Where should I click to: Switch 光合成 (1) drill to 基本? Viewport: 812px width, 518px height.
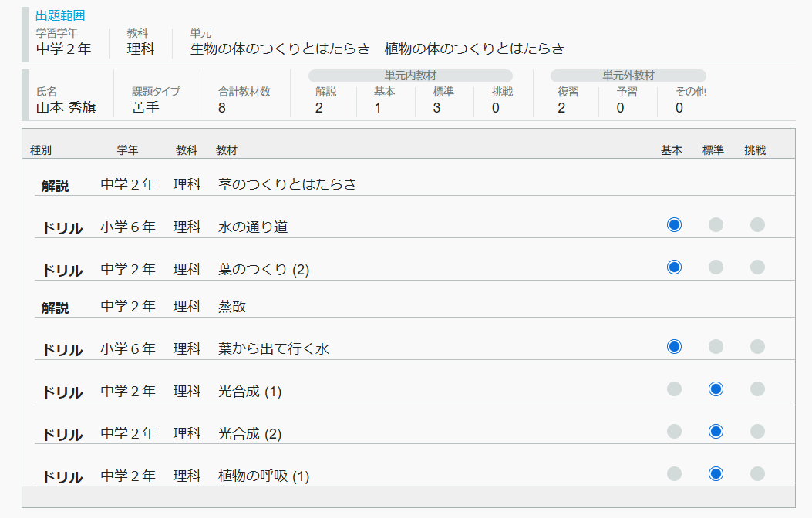674,389
